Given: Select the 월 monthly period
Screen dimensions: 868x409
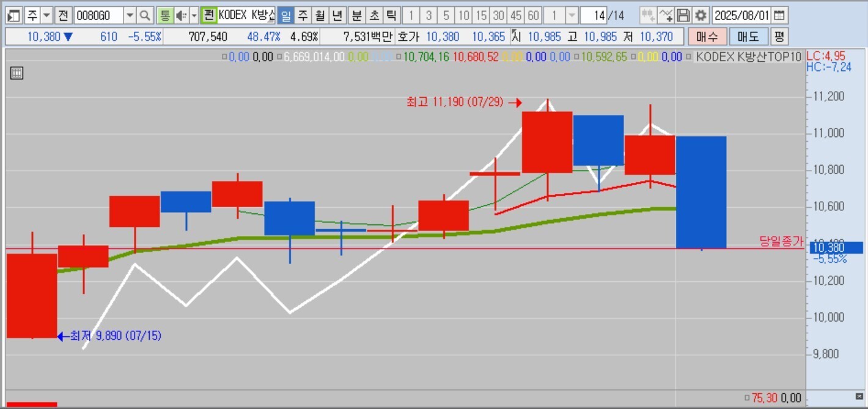Looking at the screenshot, I should click(320, 15).
